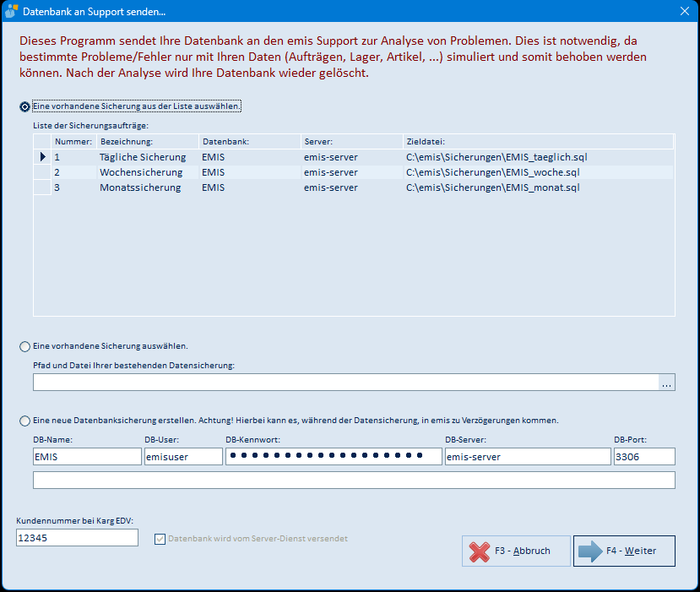Click the DB-Port field showing 3306
700x592 pixels.
(x=644, y=457)
